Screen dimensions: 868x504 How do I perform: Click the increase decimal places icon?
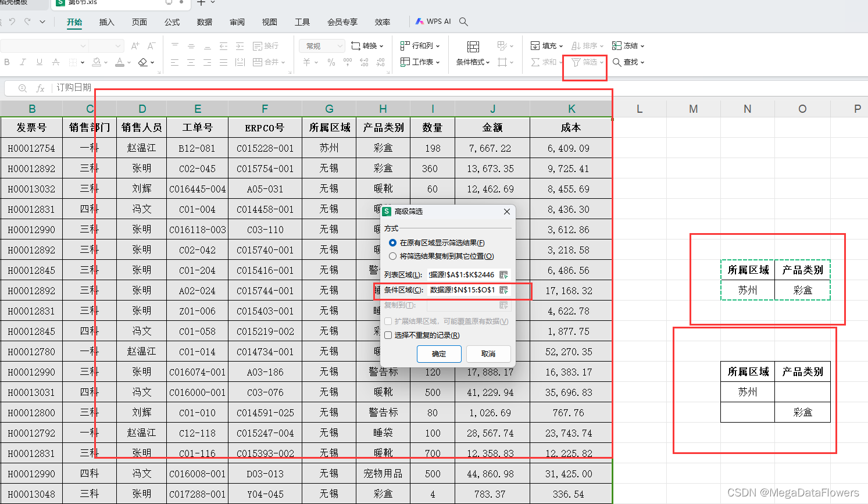[x=364, y=62]
